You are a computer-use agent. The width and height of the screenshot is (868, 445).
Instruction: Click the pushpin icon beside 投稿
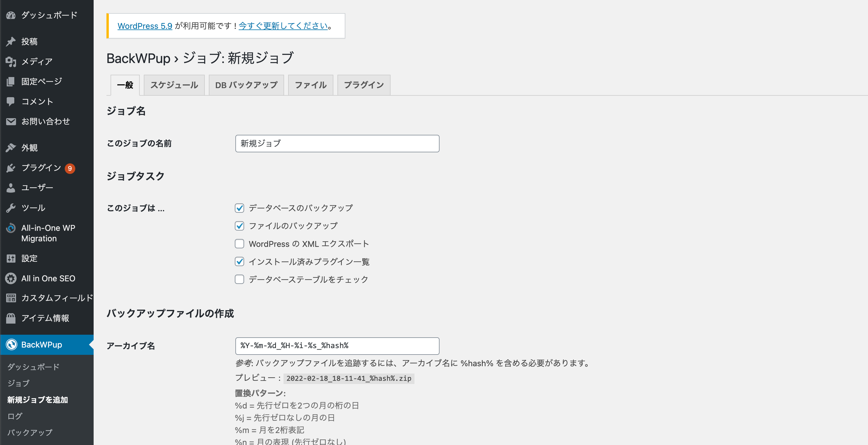click(11, 41)
